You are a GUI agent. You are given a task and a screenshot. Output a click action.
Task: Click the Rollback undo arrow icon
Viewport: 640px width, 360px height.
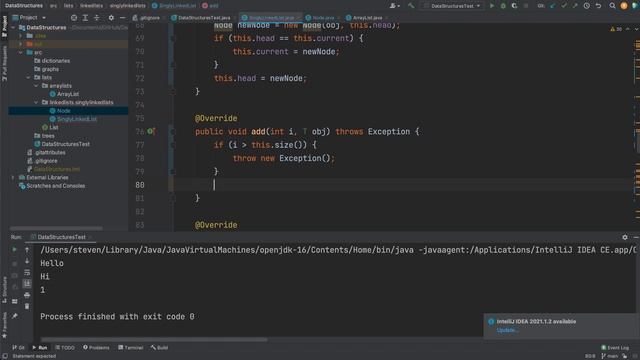tap(598, 6)
